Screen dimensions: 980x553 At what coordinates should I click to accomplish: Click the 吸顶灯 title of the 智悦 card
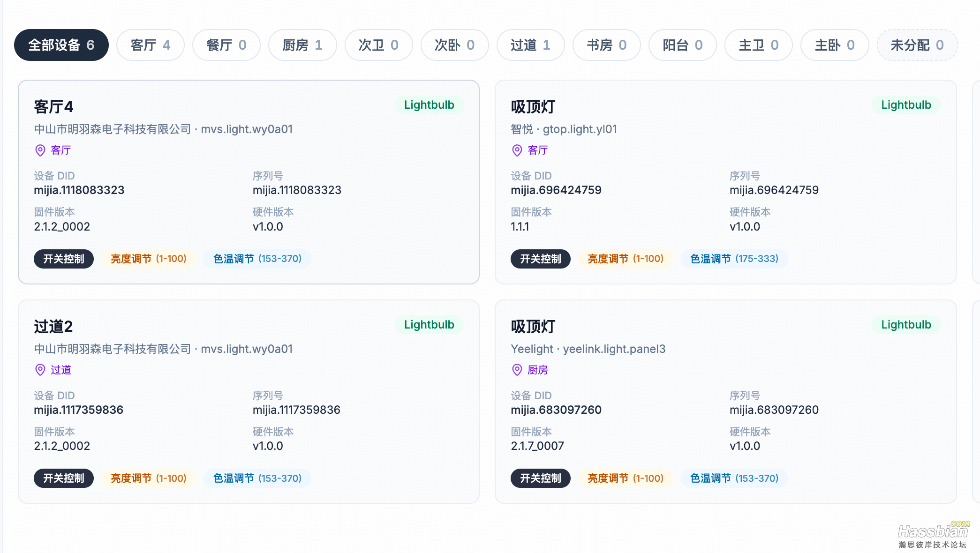[533, 107]
